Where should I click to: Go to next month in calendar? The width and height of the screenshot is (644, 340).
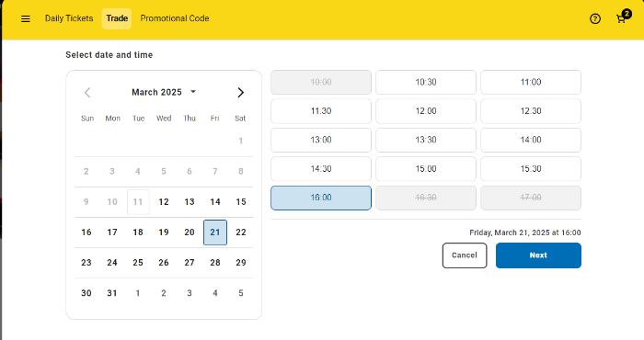click(241, 92)
